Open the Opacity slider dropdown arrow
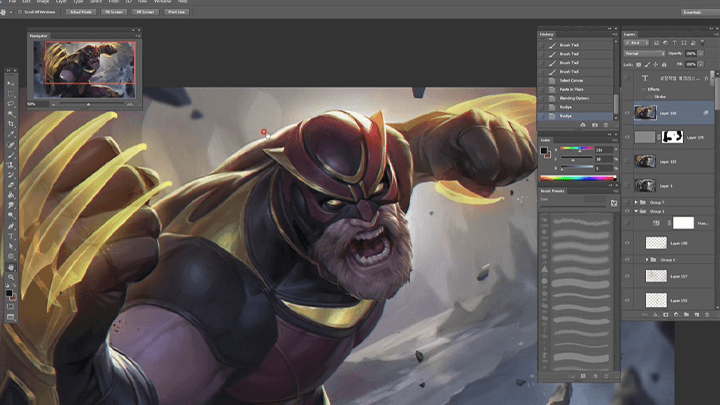 [x=701, y=54]
